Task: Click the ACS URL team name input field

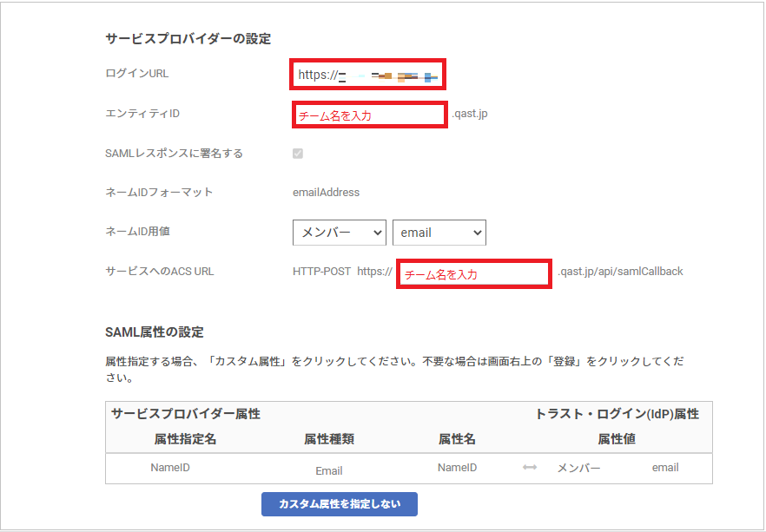Action: click(473, 272)
